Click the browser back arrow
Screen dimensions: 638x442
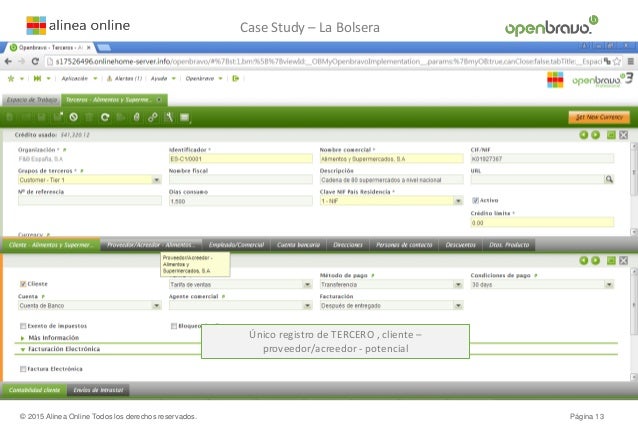point(8,61)
